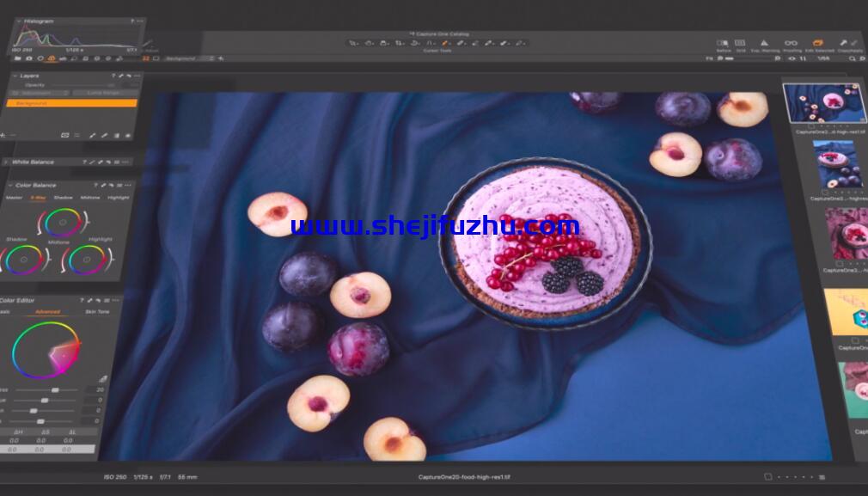This screenshot has height=496, width=868.
Task: Select the first thumbnail CaptureOne2...d-high-res1.tif
Action: 824,103
